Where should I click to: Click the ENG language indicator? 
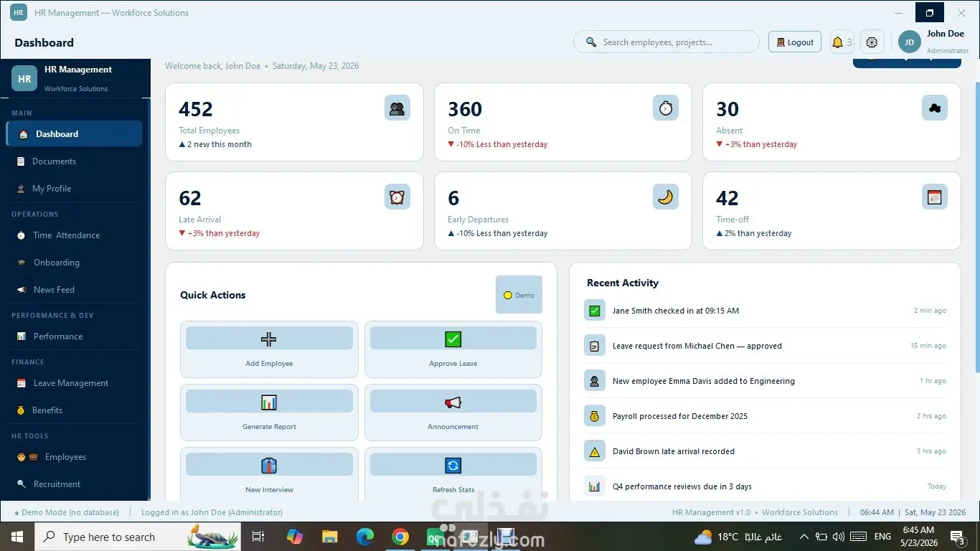tap(882, 537)
